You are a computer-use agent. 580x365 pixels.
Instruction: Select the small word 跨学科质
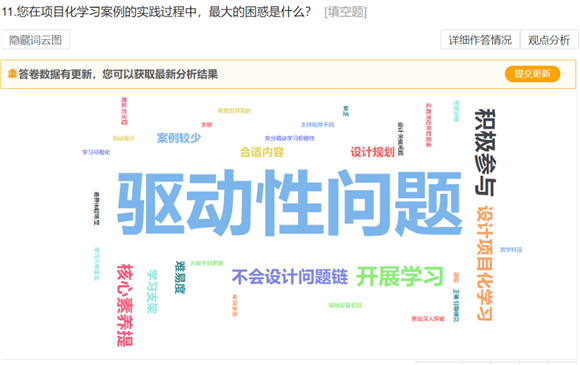pos(511,250)
